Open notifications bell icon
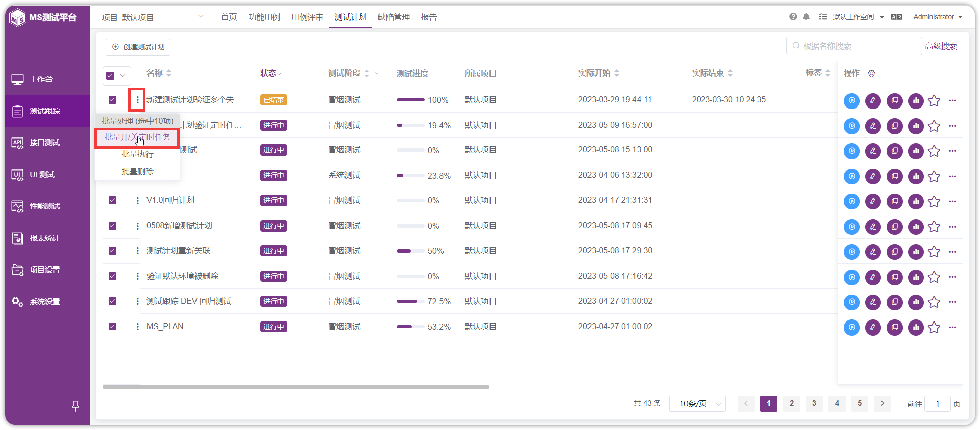 point(806,17)
